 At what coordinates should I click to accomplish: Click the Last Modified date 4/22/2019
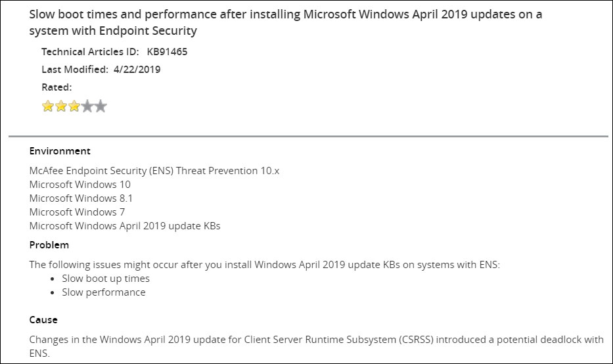point(137,70)
